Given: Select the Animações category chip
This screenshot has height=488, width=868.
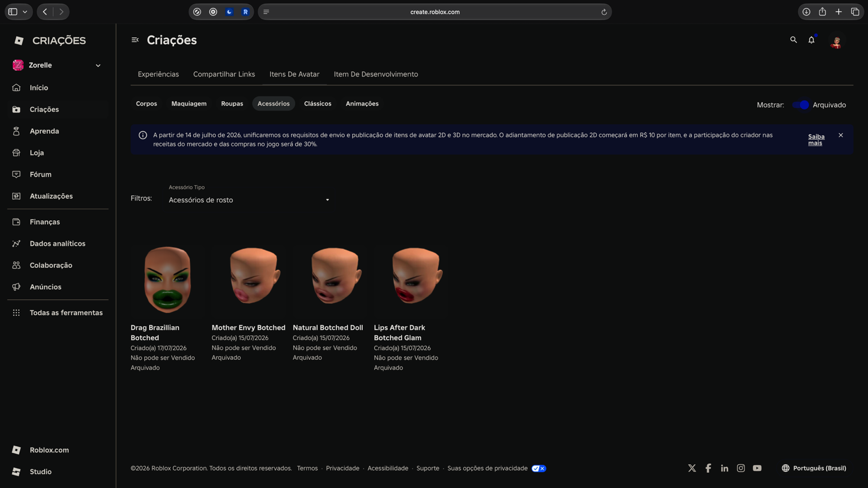Looking at the screenshot, I should click(362, 104).
